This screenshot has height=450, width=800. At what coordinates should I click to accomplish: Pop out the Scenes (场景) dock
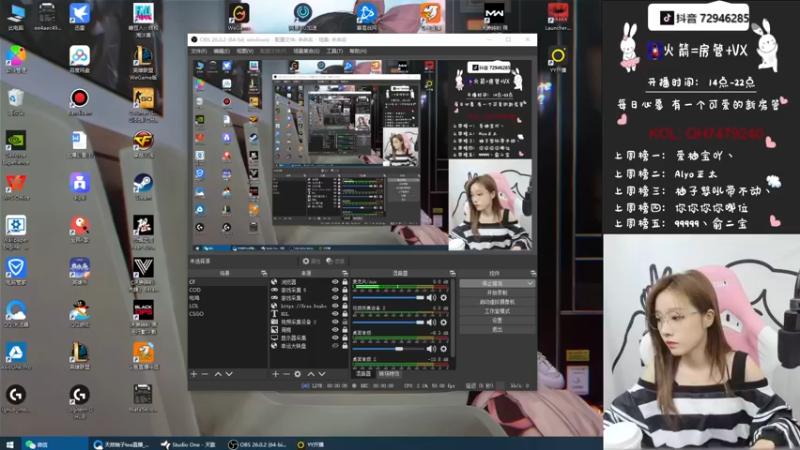coord(264,273)
